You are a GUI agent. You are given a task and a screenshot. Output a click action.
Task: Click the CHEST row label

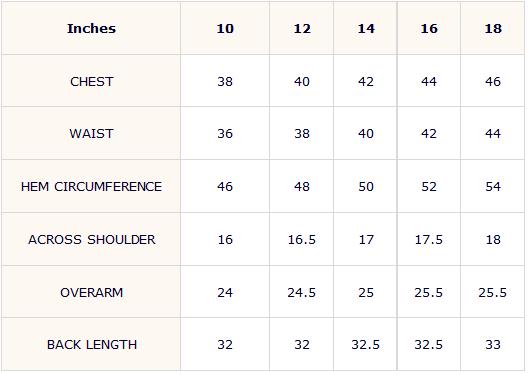[92, 81]
